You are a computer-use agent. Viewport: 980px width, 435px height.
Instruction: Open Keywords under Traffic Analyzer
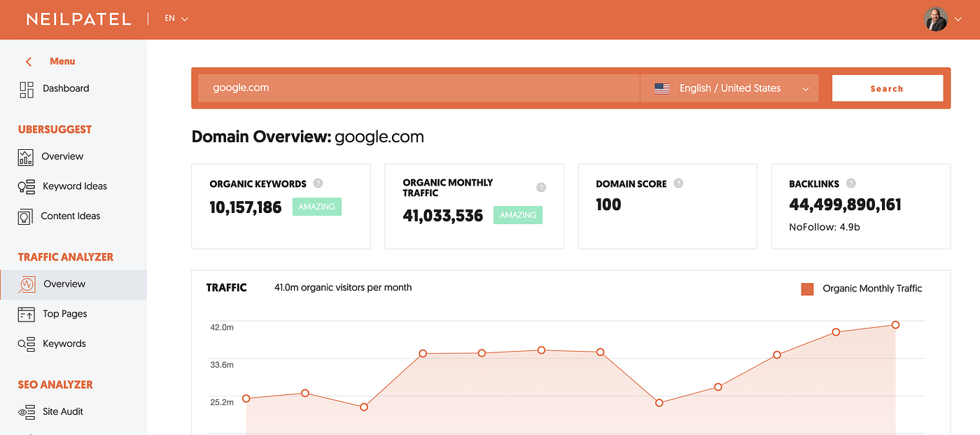[x=64, y=343]
